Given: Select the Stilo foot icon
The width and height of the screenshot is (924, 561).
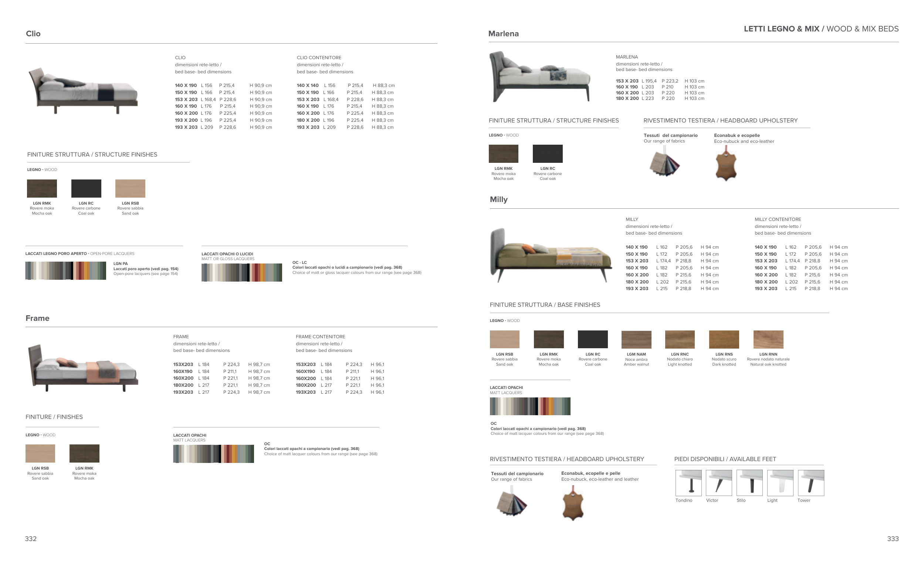Looking at the screenshot, I should click(749, 483).
